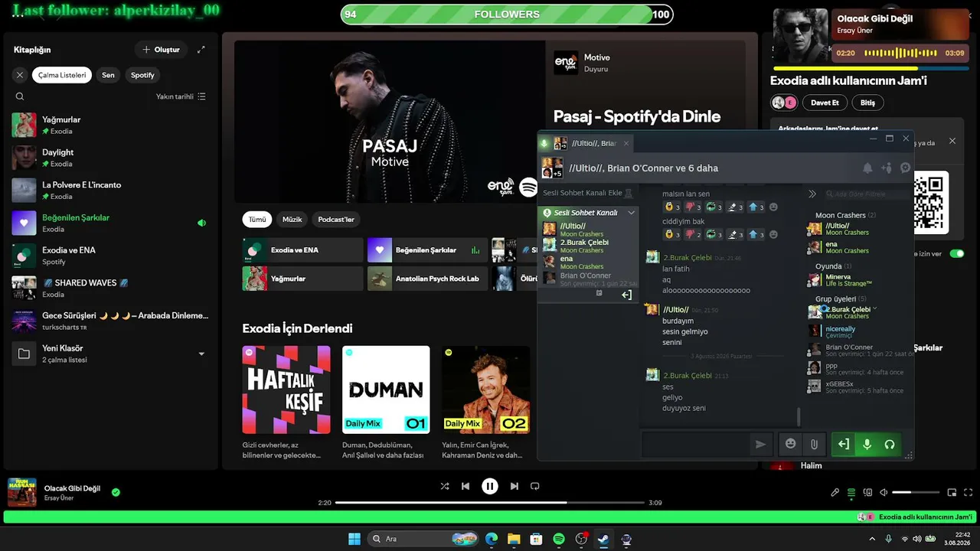Open the Yağmurlar playlist in library
The image size is (980, 551).
(110, 125)
